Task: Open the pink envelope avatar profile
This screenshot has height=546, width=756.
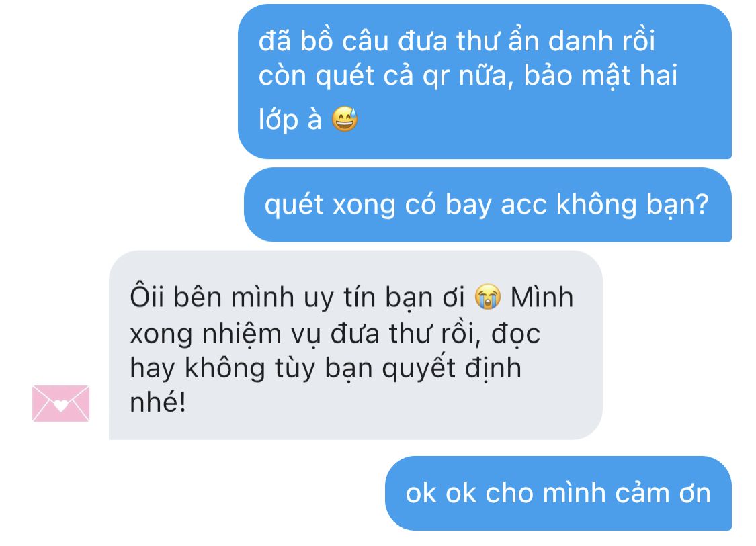Action: [60, 404]
